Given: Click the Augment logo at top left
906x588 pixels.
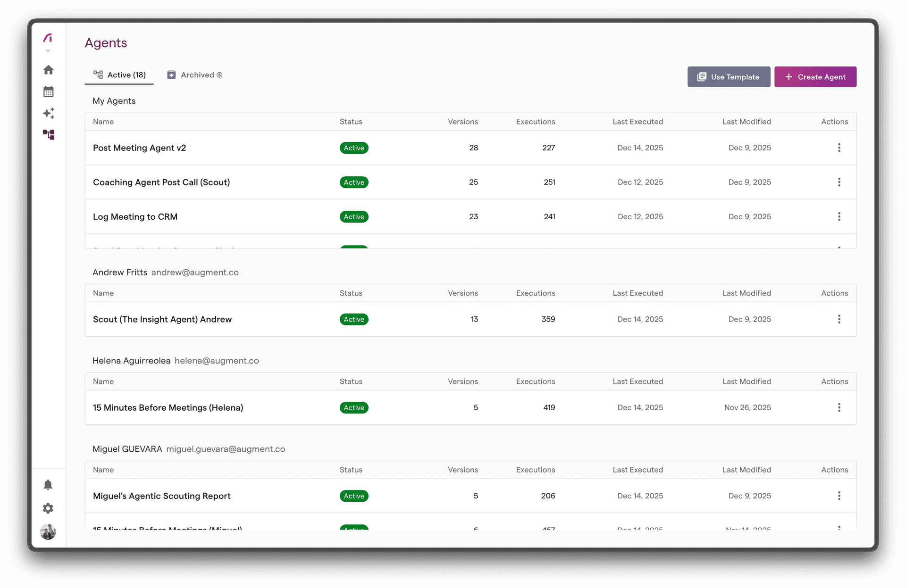Looking at the screenshot, I should (x=48, y=37).
